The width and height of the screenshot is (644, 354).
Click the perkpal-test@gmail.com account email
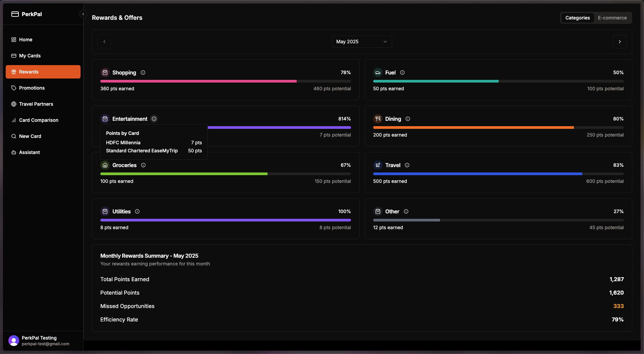(46, 344)
